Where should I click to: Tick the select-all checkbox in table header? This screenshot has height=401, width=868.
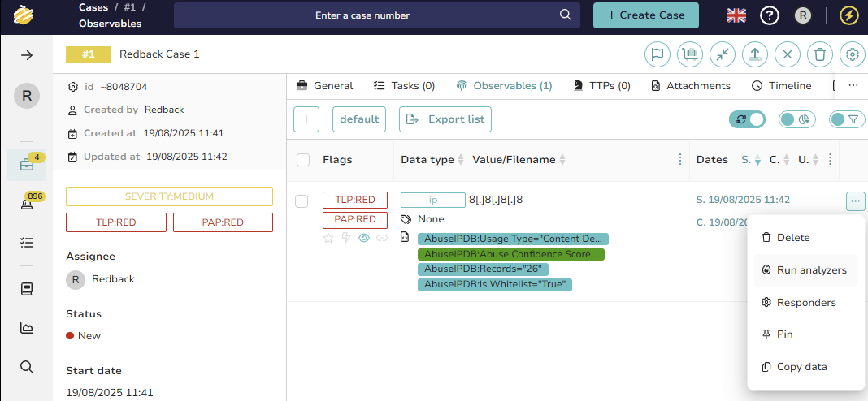pyautogui.click(x=303, y=160)
